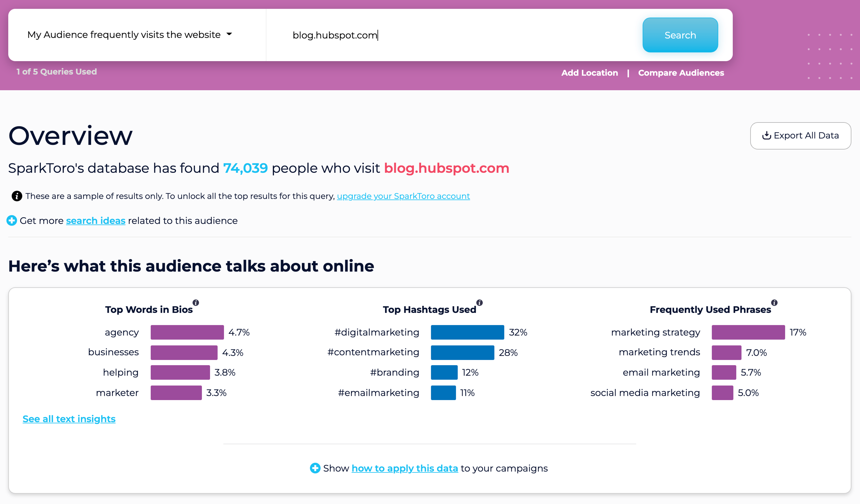Open upgrade your SparkToro account link
The width and height of the screenshot is (860, 504).
(x=403, y=196)
